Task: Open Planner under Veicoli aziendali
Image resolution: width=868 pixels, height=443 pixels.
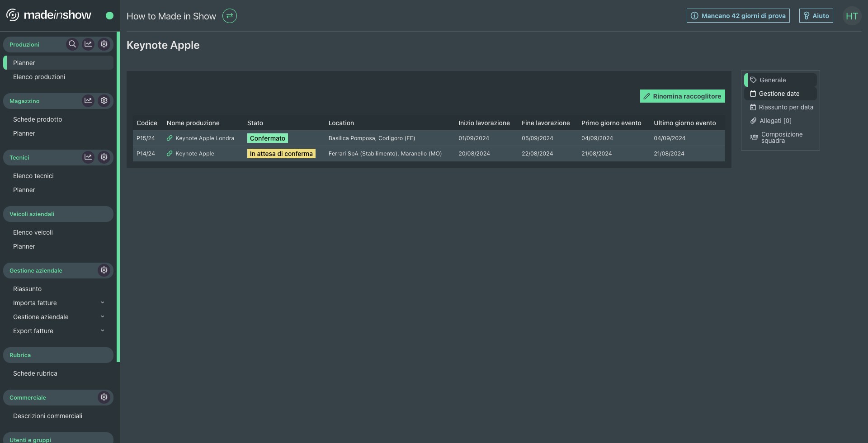Action: (58, 246)
